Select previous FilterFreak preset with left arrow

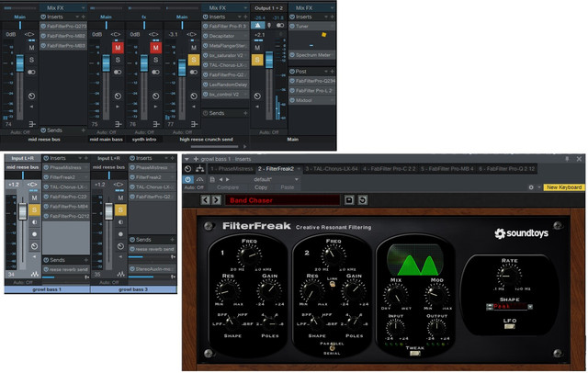pos(205,199)
